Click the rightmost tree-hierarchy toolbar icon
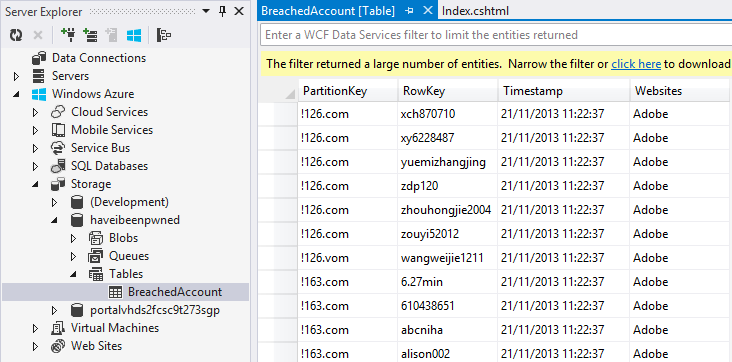 click(163, 35)
